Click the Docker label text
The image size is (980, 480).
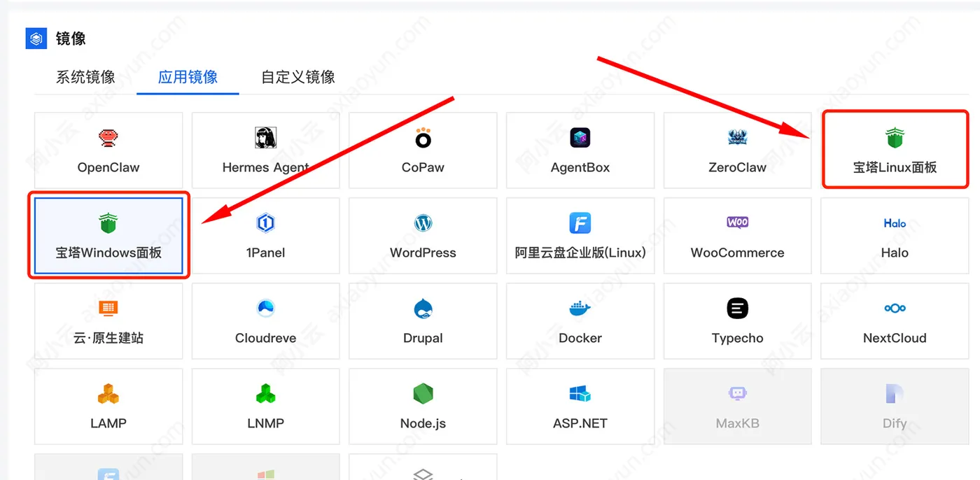[x=580, y=338]
